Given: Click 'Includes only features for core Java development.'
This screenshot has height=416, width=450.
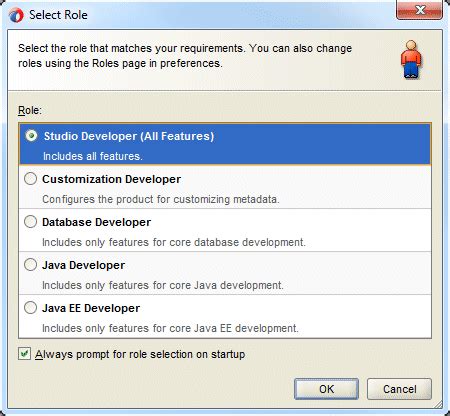Looking at the screenshot, I should (x=163, y=285).
